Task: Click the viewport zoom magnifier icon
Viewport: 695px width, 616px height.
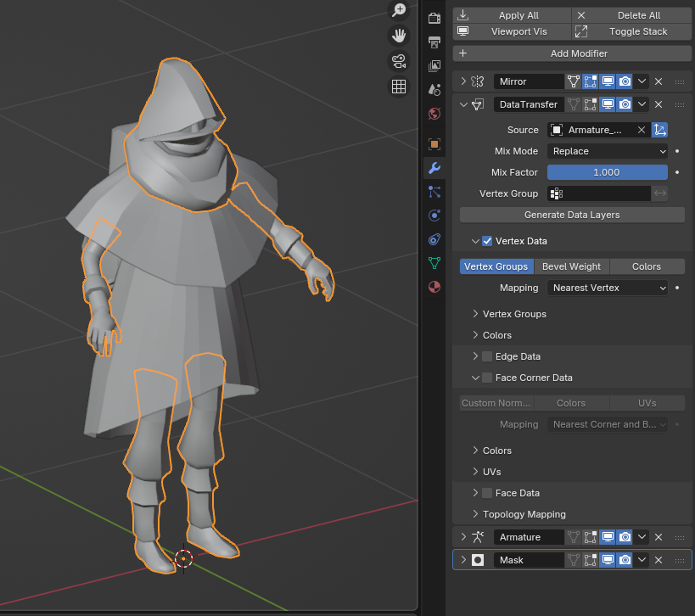Action: 399,10
